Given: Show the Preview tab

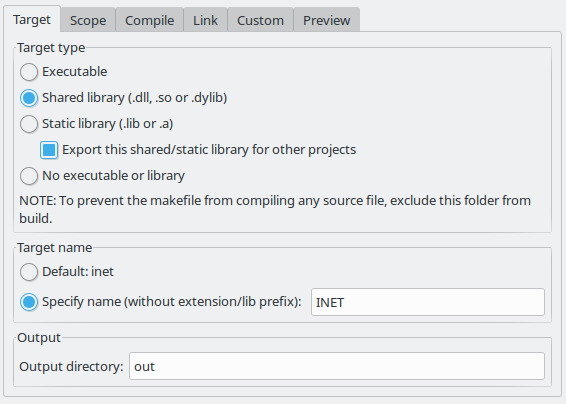Looking at the screenshot, I should (x=326, y=20).
